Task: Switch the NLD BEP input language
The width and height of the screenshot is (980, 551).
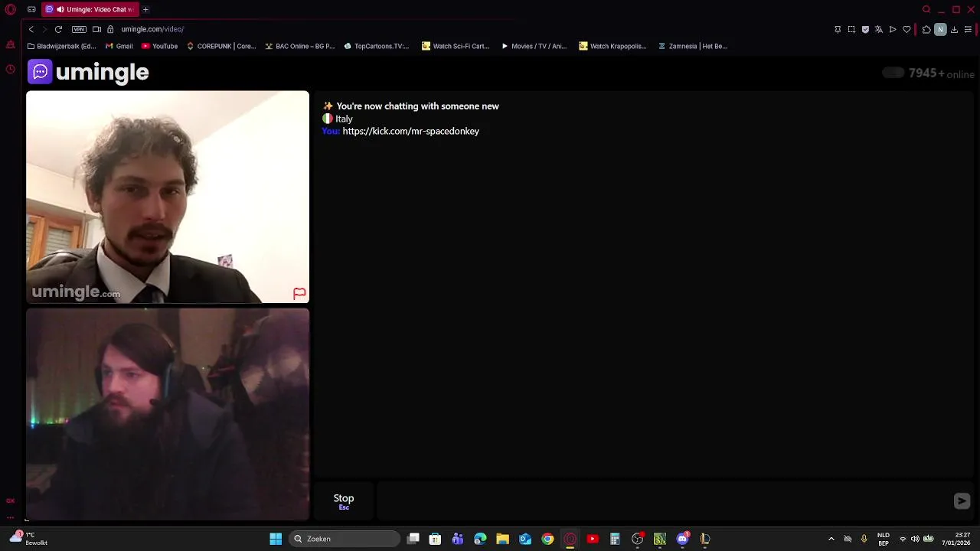Action: pyautogui.click(x=884, y=539)
